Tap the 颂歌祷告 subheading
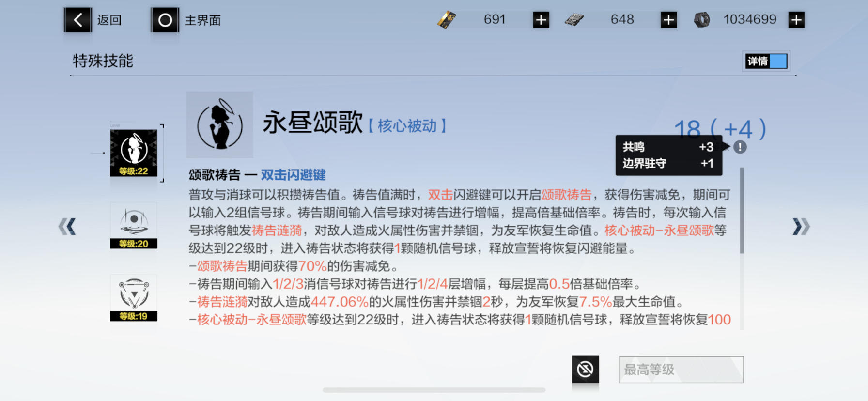 point(215,175)
